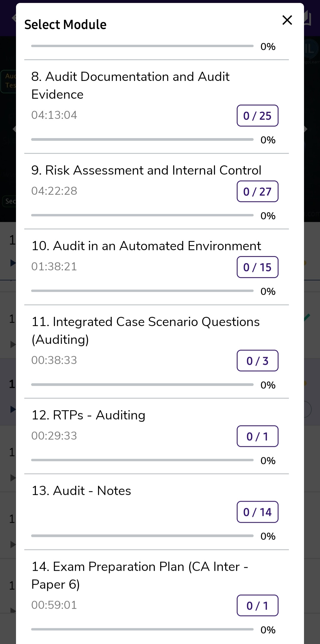Choose module 11 Integrated Case Scenario Questions
This screenshot has width=320, height=644.
[x=156, y=351]
